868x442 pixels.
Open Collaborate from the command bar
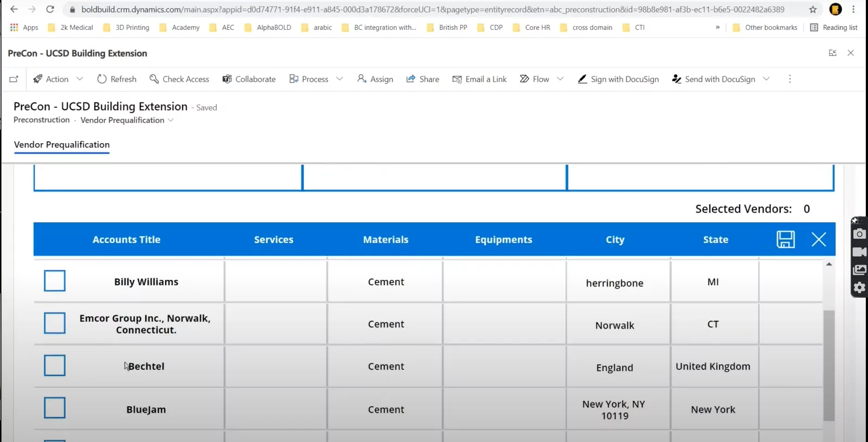pyautogui.click(x=249, y=79)
